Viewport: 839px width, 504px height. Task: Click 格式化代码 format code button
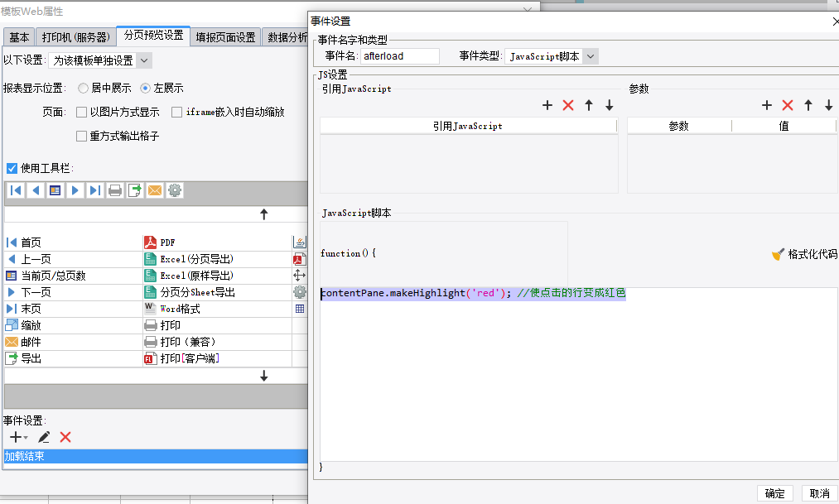pyautogui.click(x=805, y=254)
